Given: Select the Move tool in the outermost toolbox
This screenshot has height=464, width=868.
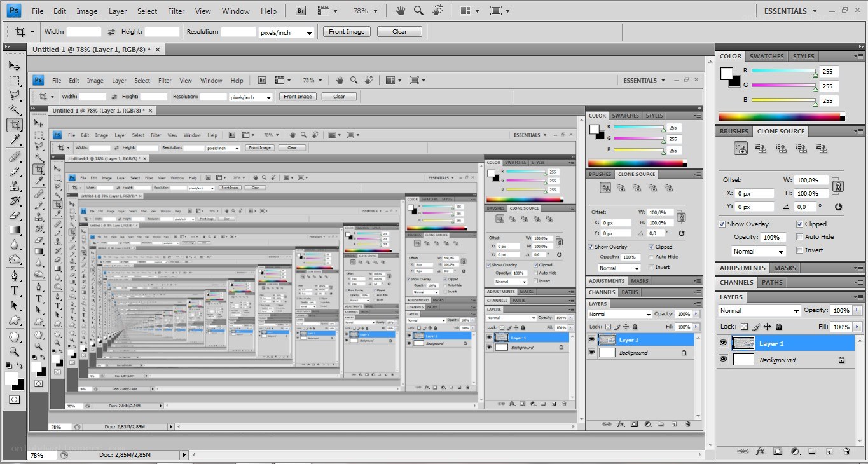Looking at the screenshot, I should [x=14, y=66].
